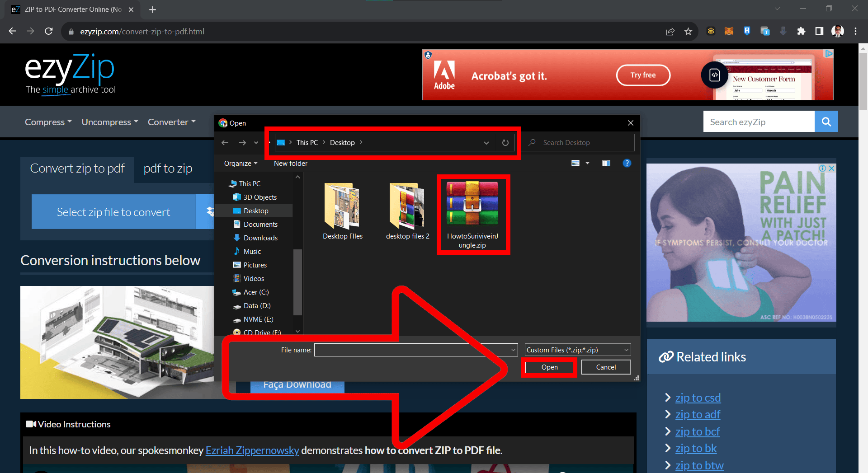
Task: Click the Help question-mark icon in Open dialog
Action: (x=627, y=163)
